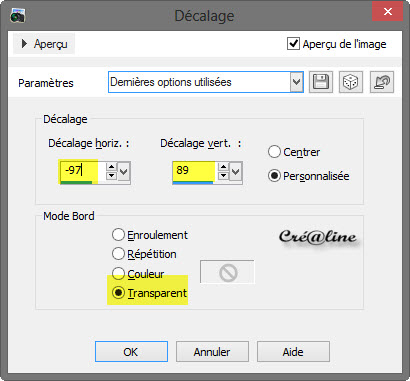Click the disabled edge color swatch
The image size is (410, 381).
[x=227, y=272]
